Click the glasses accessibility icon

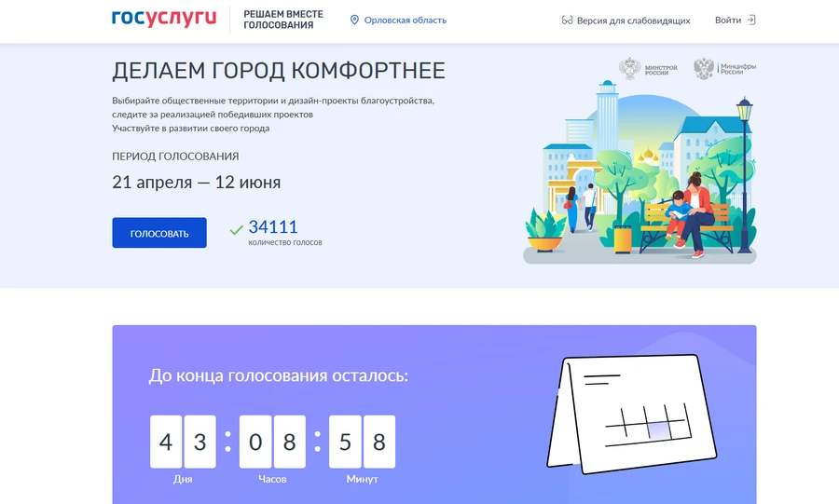pos(567,20)
